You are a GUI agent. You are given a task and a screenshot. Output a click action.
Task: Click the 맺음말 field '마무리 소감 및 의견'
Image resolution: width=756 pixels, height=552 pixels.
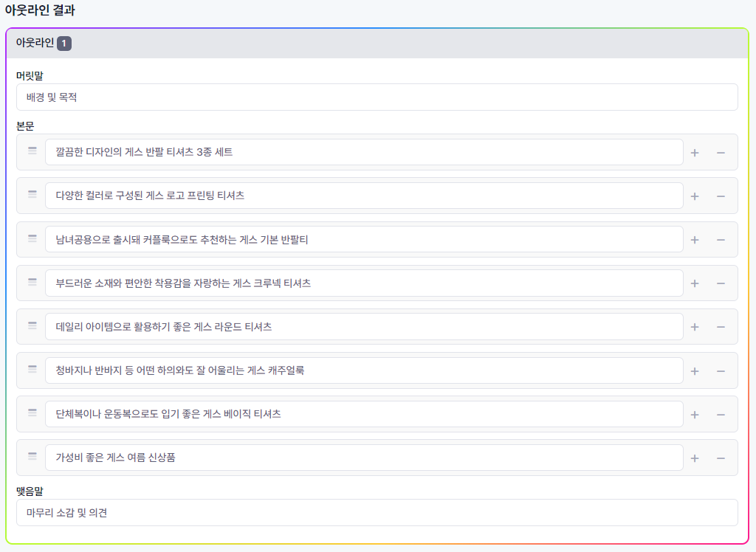377,512
